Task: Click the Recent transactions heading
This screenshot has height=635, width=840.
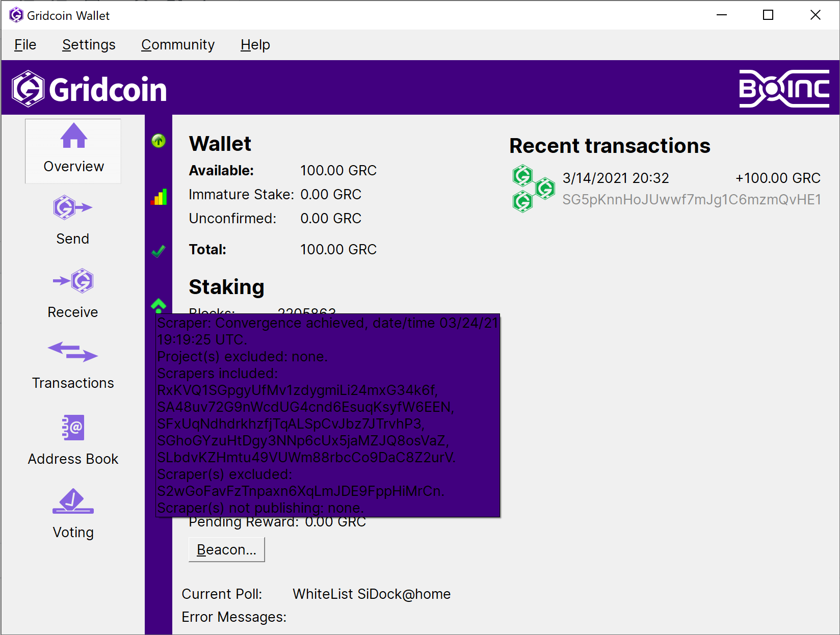Action: coord(610,146)
